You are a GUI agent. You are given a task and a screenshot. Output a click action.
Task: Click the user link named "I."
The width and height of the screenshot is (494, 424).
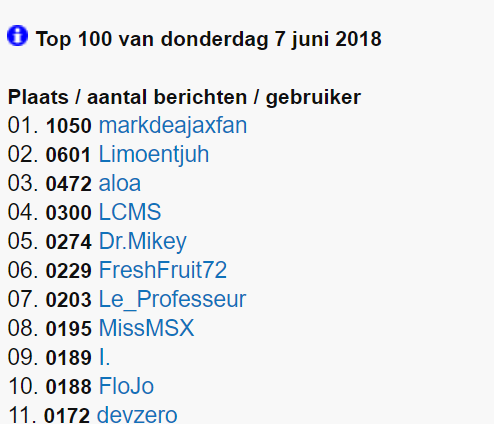point(104,357)
